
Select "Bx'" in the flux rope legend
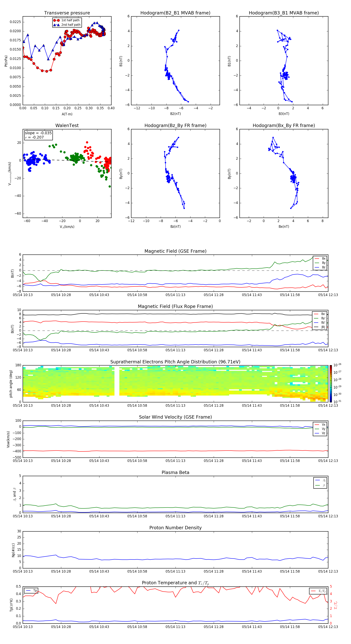point(320,314)
